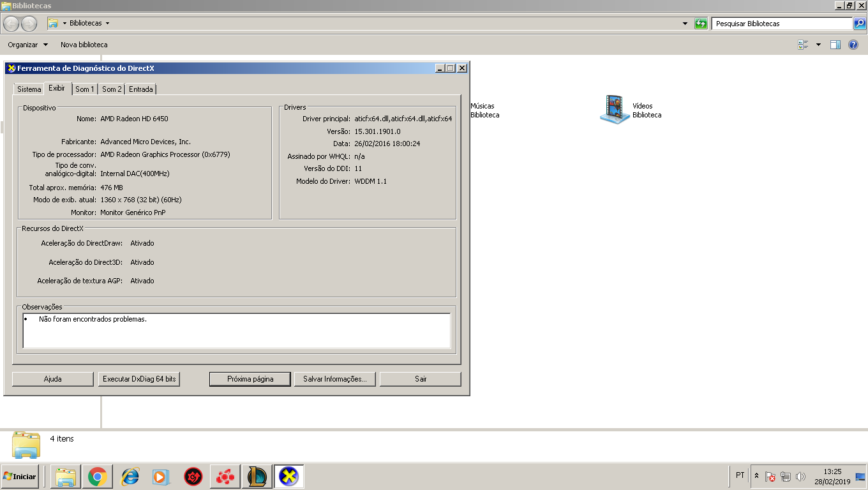Click the change view icon
Image resolution: width=868 pixels, height=490 pixels.
point(803,45)
